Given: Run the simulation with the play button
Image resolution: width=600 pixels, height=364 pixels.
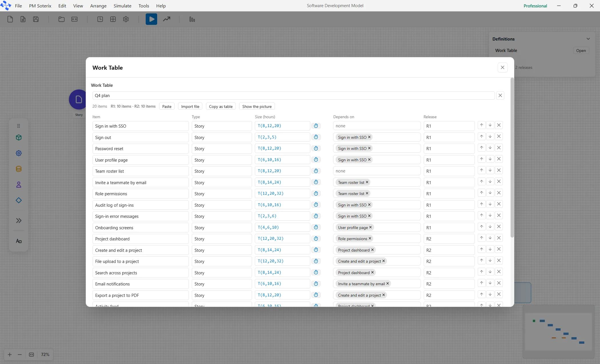Looking at the screenshot, I should click(x=151, y=19).
